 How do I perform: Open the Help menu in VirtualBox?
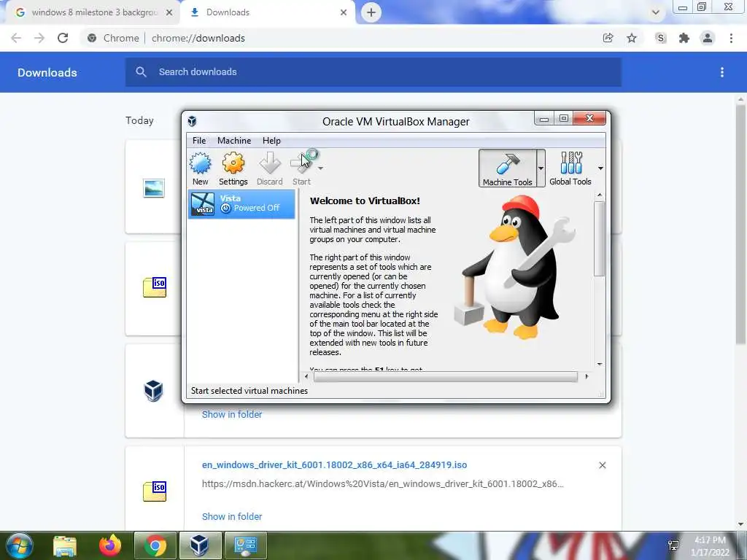click(271, 141)
